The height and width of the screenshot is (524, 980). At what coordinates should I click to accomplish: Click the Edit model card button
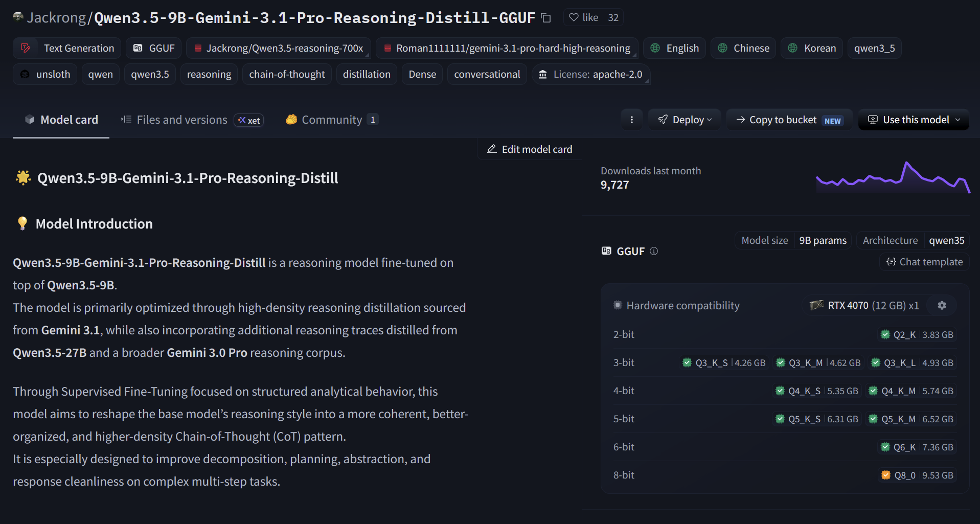(x=530, y=149)
